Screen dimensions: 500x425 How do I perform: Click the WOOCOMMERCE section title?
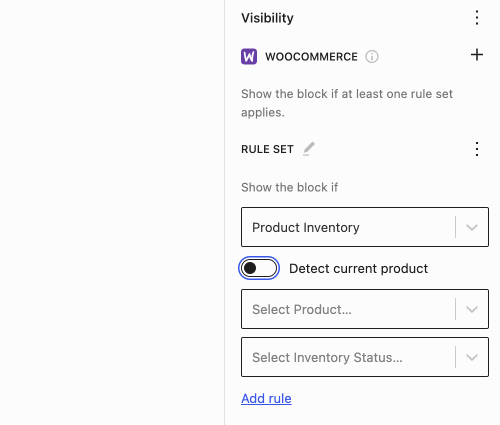(311, 57)
